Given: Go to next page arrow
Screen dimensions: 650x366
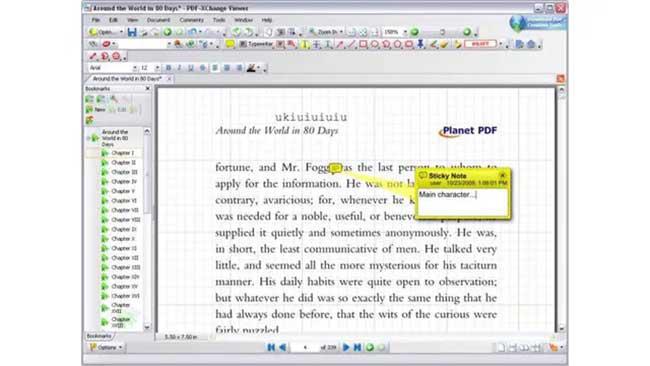Looking at the screenshot, I should pos(346,347).
